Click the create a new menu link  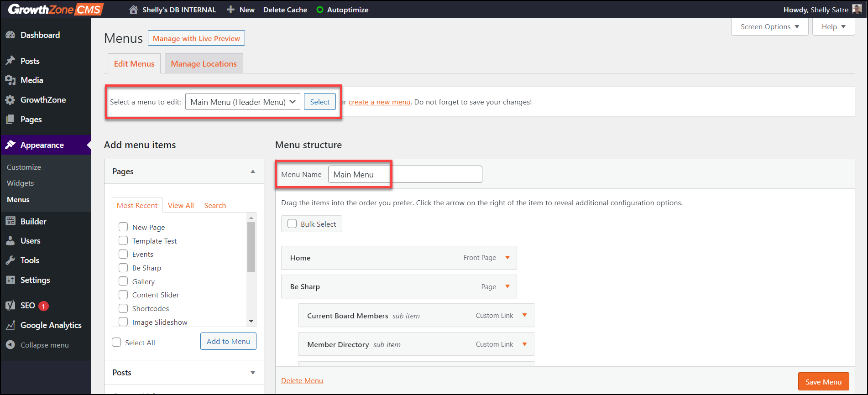(379, 102)
